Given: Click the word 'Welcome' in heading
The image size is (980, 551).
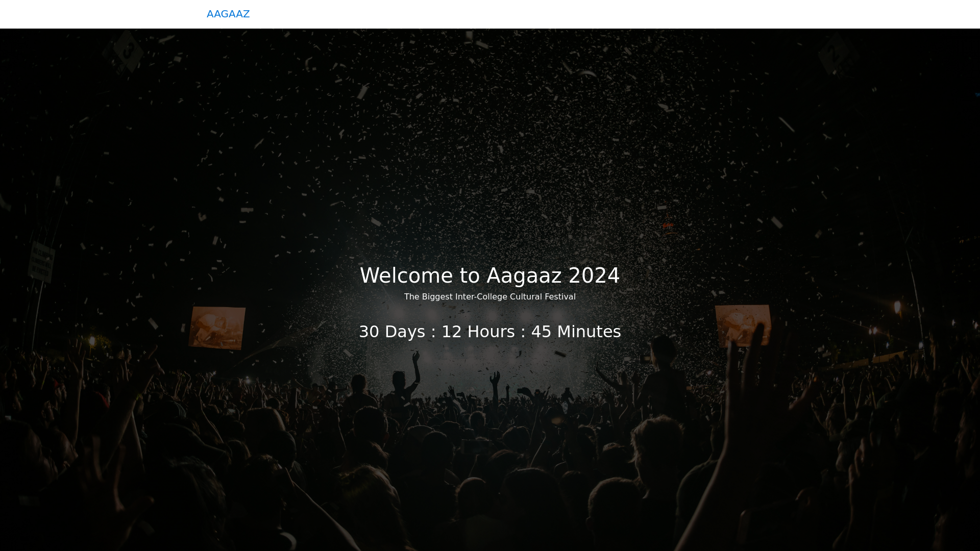Looking at the screenshot, I should [406, 275].
